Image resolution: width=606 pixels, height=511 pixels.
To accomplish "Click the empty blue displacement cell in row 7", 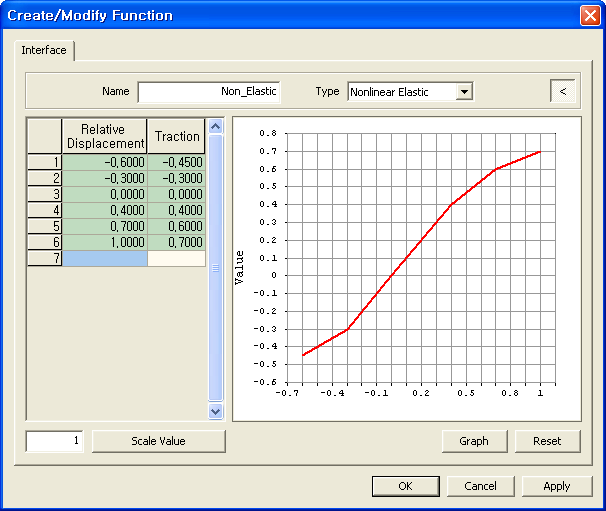I will [x=104, y=258].
